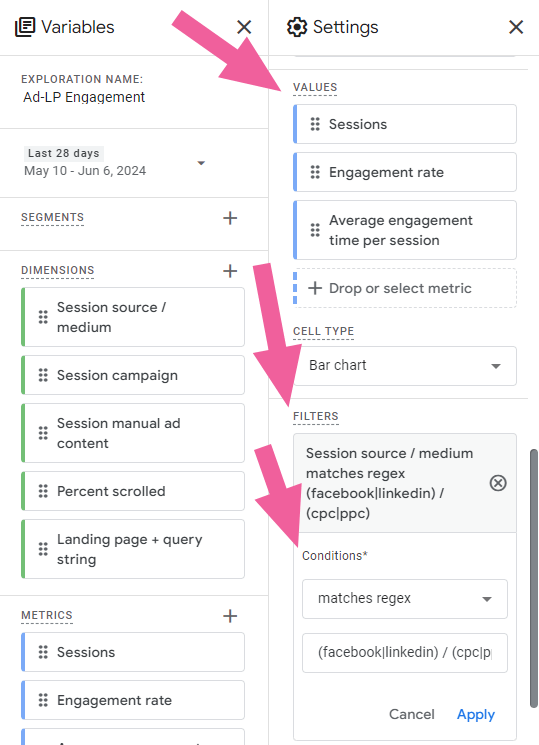Click the exploration name Ad-LP Engagement
This screenshot has width=539, height=745.
pos(84,97)
